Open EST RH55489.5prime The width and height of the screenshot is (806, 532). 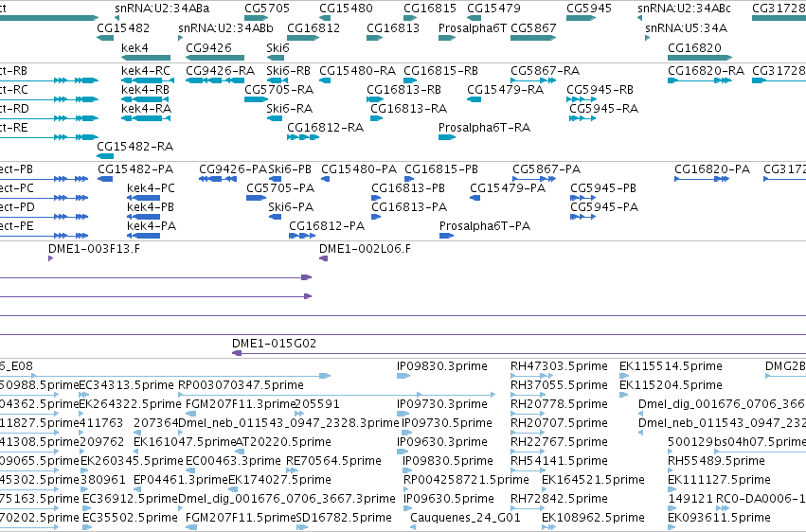tap(716, 461)
